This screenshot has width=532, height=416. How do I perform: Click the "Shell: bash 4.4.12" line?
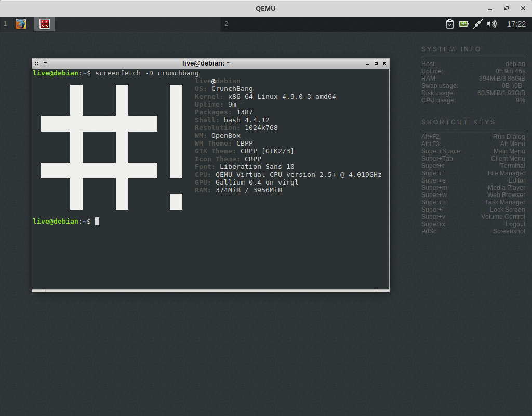pyautogui.click(x=232, y=120)
